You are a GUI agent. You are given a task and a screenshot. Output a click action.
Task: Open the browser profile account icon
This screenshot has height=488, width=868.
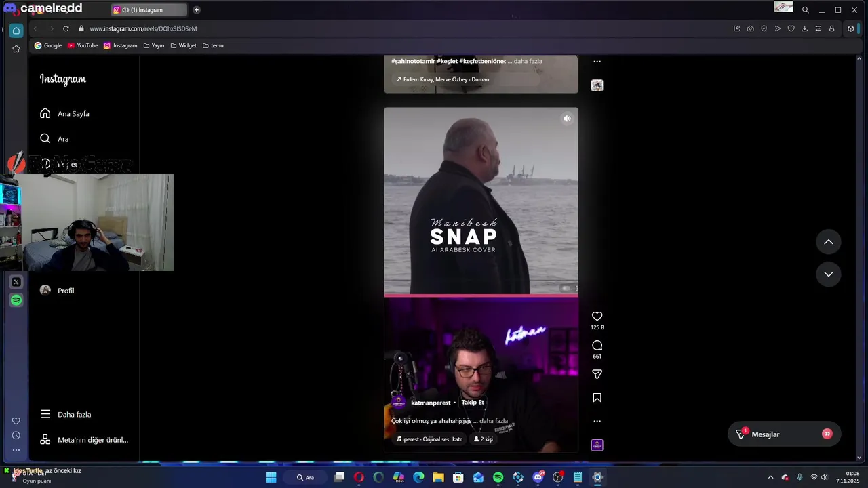click(831, 28)
